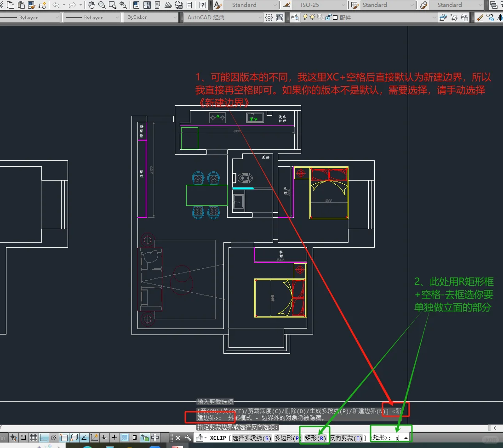The image size is (503, 448).
Task: Open the QuickCalc calculator icon
Action: (189, 5)
